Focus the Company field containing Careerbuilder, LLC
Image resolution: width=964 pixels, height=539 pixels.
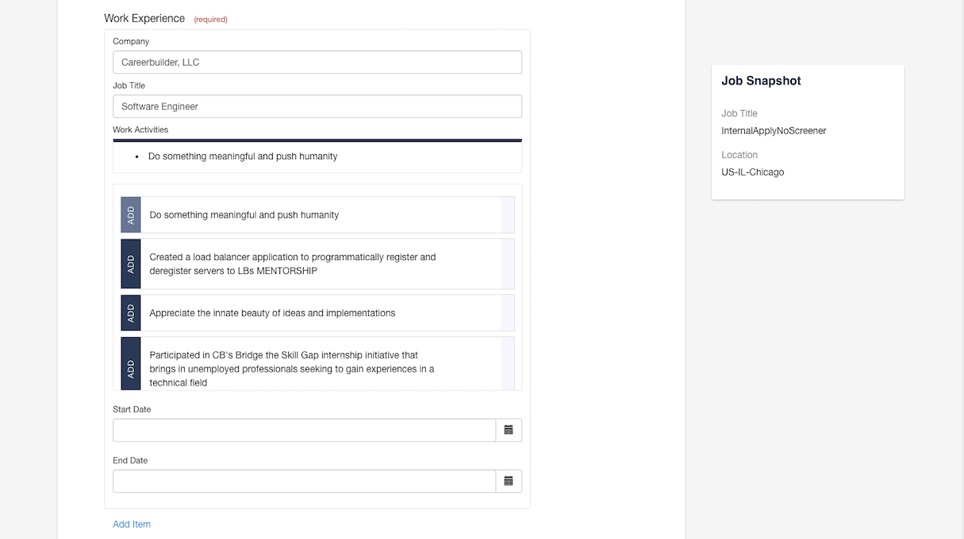pyautogui.click(x=316, y=62)
